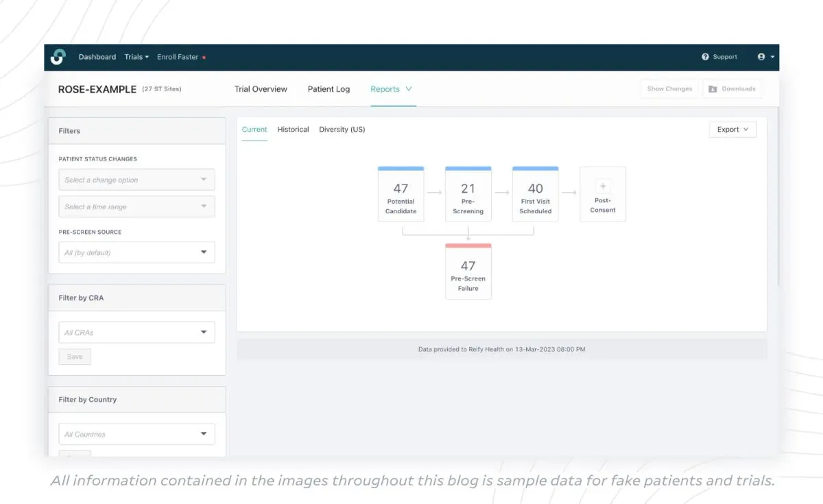Expand the Pre-Screen Source 'All (by default)' dropdown
The image size is (823, 504).
pyautogui.click(x=136, y=252)
